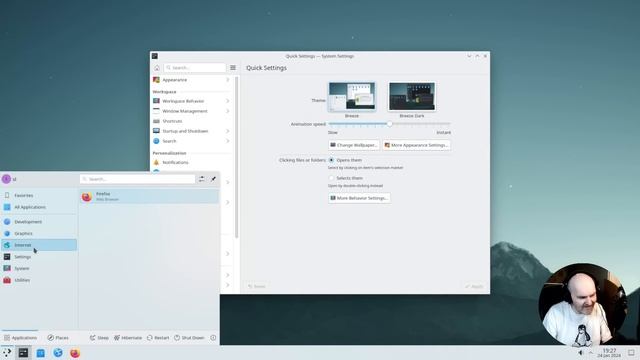The height and width of the screenshot is (360, 640).
Task: Click More Behavior Settings button
Action: pos(359,198)
